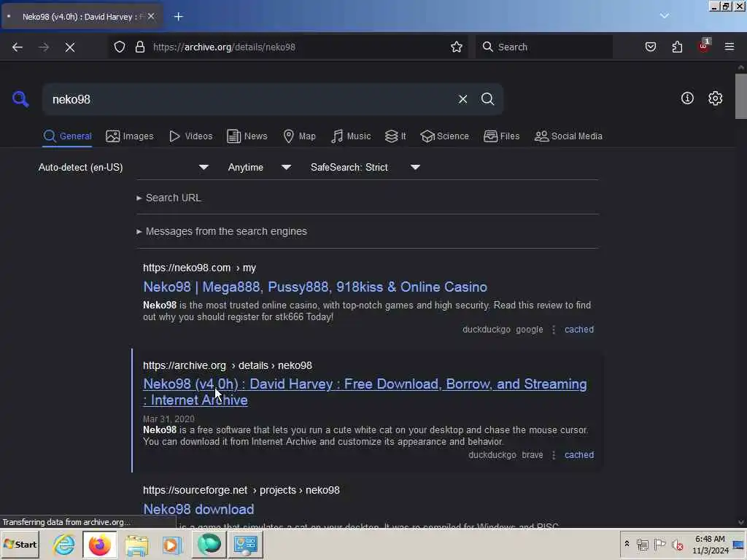Open the Neko98 Internet Archive result link
The width and height of the screenshot is (747, 560).
coord(365,392)
